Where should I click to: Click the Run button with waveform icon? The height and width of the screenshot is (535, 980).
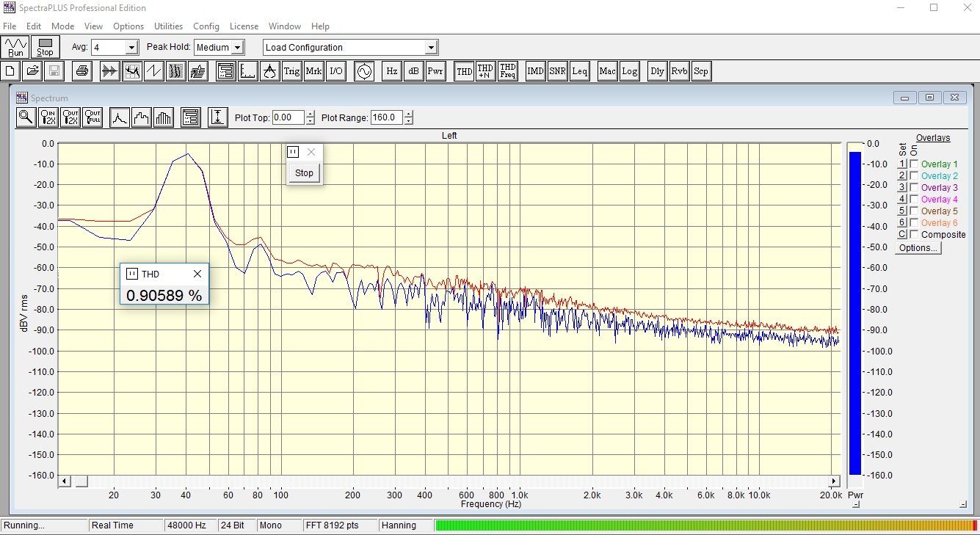(15, 47)
